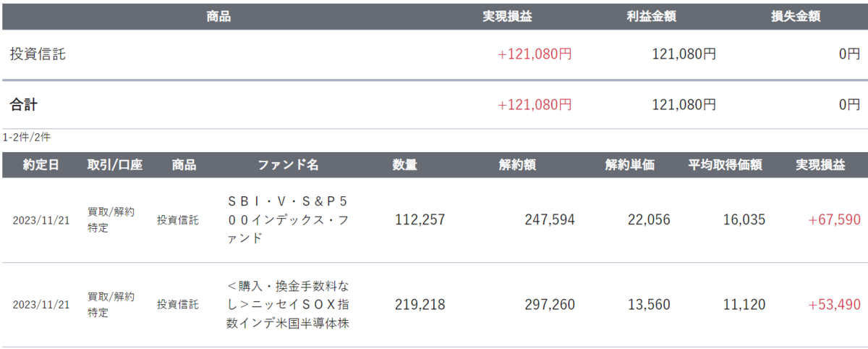868x349 pixels.
Task: Click the 実現損益 summary column header
Action: [507, 17]
